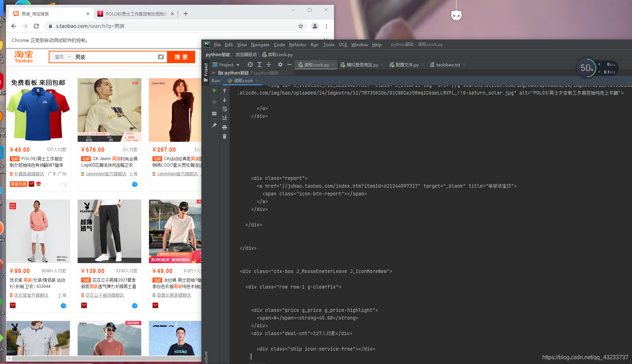Image resolution: width=632 pixels, height=364 pixels.
Task: Click the 杜嘉凯威旗舰店 shop link
Action: point(29,174)
